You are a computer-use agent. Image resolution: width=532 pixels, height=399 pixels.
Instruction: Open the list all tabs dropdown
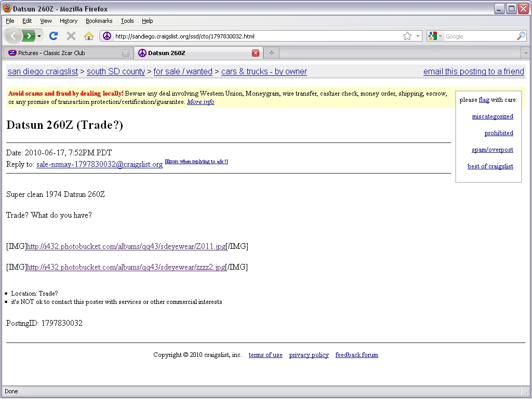click(526, 53)
